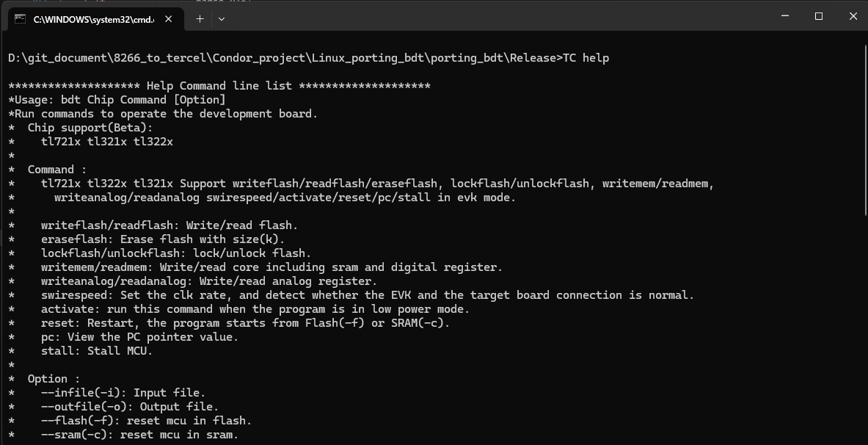
Task: Click the typed "TC help" command text
Action: coord(586,58)
